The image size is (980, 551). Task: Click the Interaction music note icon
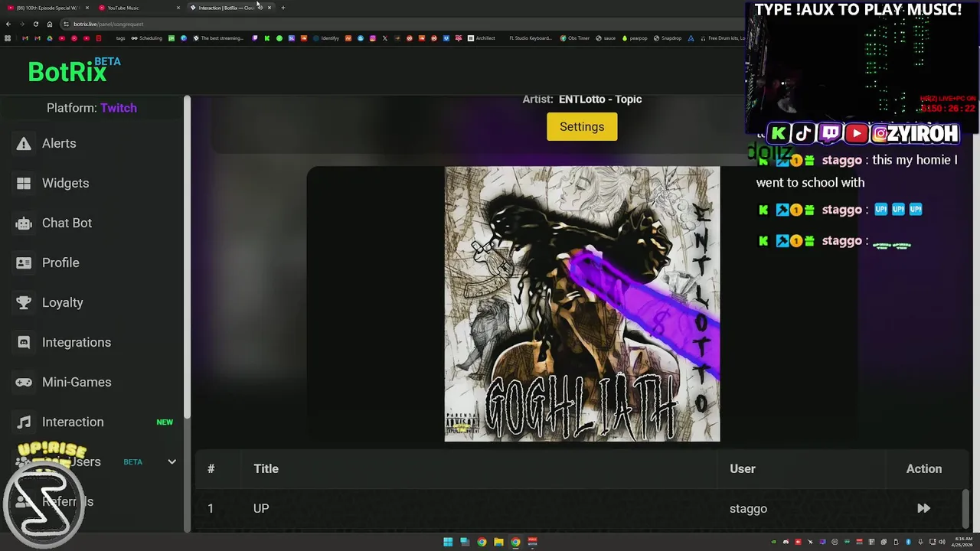coord(24,422)
